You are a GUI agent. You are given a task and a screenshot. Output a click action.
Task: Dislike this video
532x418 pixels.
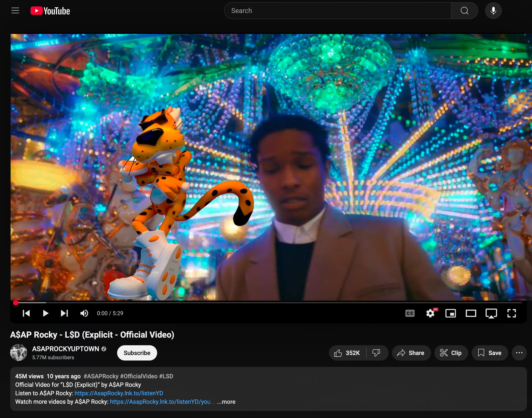coord(376,353)
